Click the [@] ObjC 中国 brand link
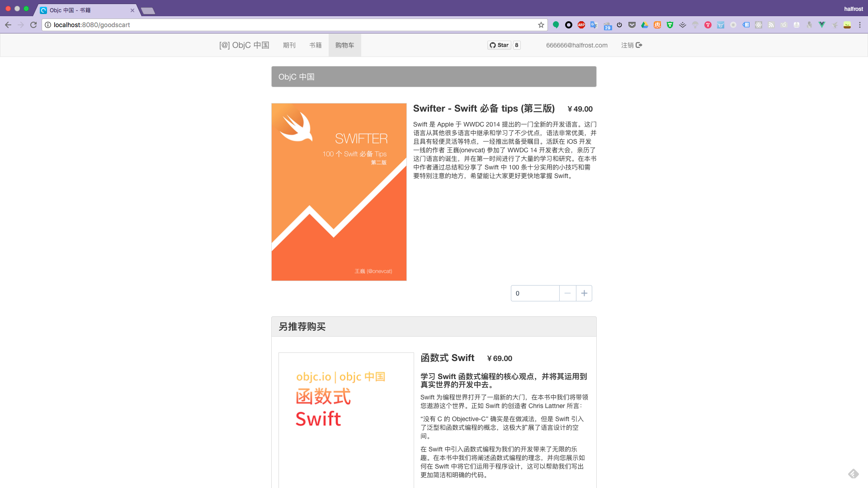This screenshot has height=488, width=868. click(244, 45)
